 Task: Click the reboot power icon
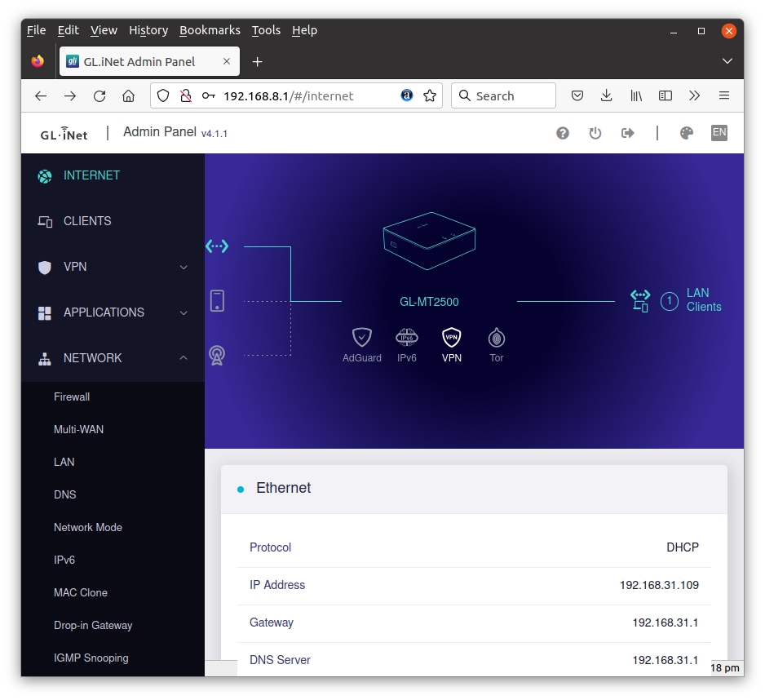coord(595,133)
